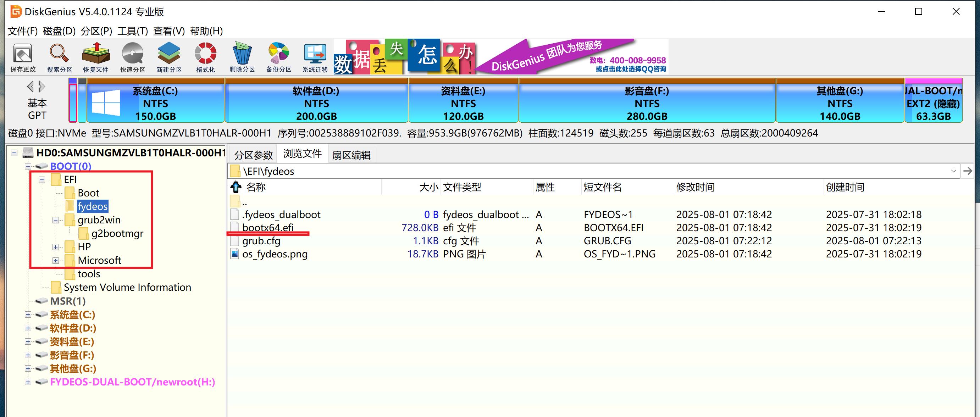
Task: Click the System Volume Information folder icon
Action: coord(56,287)
